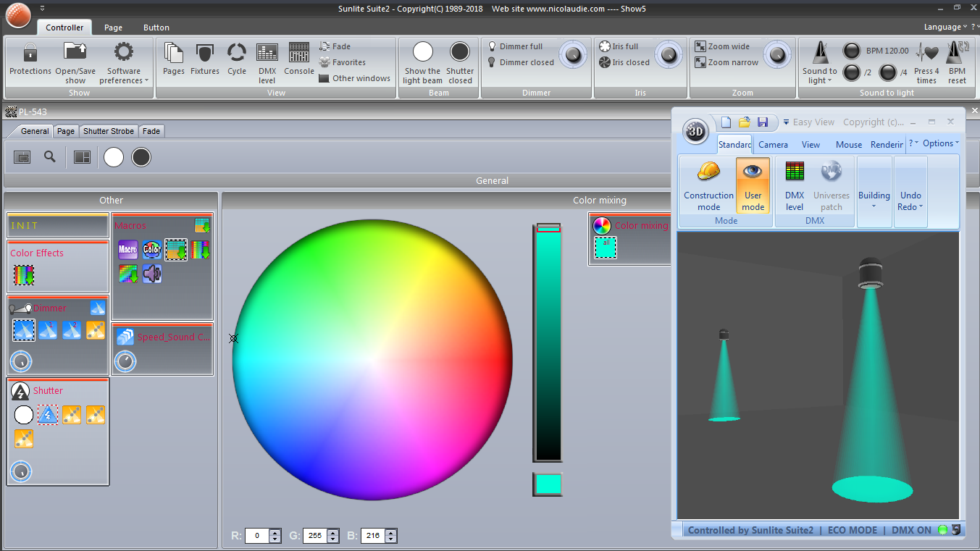Click Shutter closed in the Beam group
Screen dimensions: 980x551
tap(460, 63)
